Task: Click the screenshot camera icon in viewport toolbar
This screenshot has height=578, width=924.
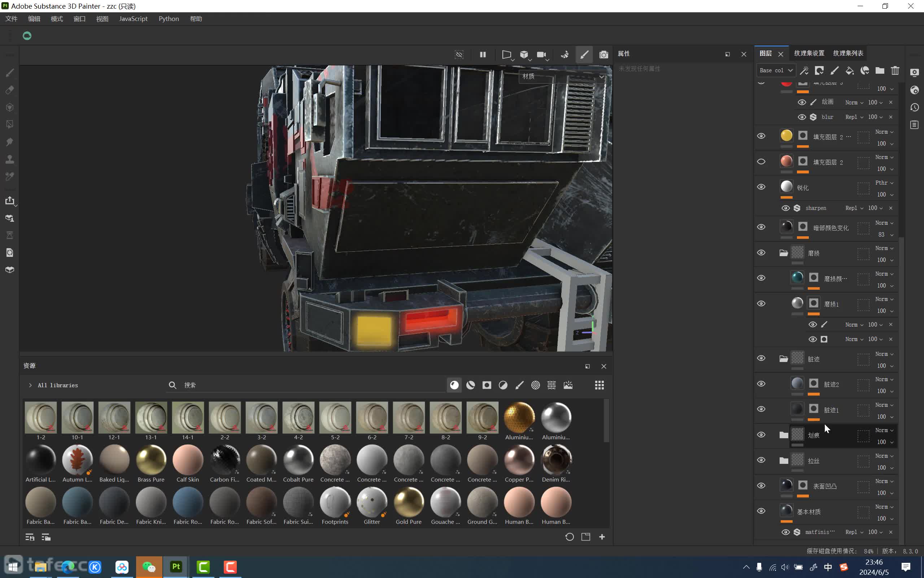Action: click(603, 55)
